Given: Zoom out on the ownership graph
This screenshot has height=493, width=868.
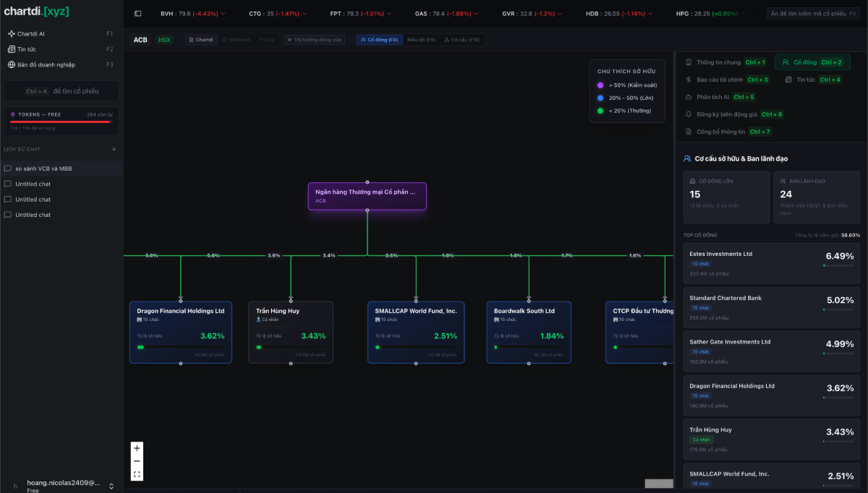Looking at the screenshot, I should click(x=137, y=461).
